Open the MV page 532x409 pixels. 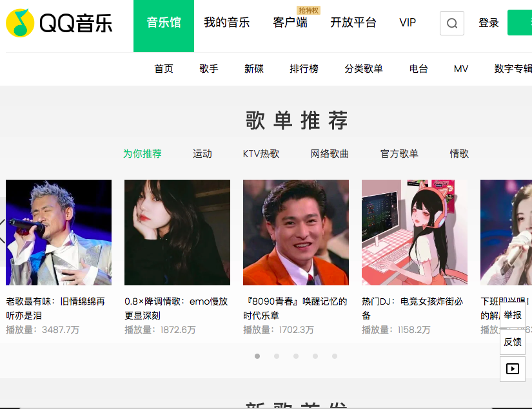coord(461,69)
